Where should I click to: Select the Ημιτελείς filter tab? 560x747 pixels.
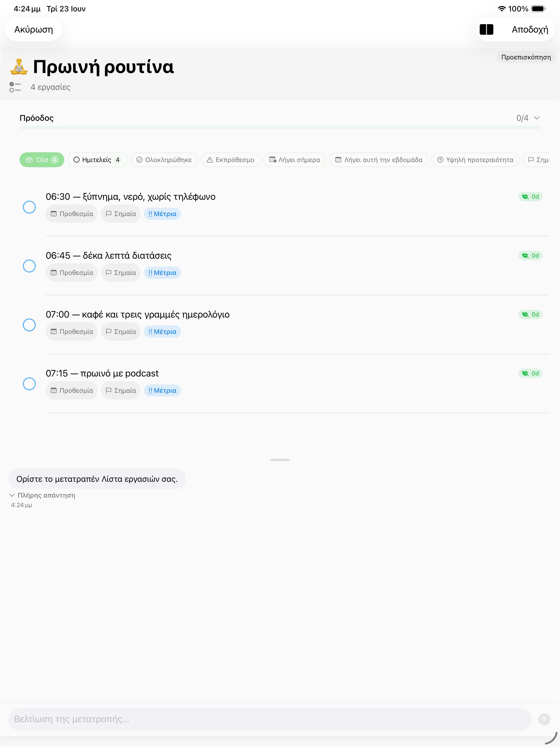[97, 160]
